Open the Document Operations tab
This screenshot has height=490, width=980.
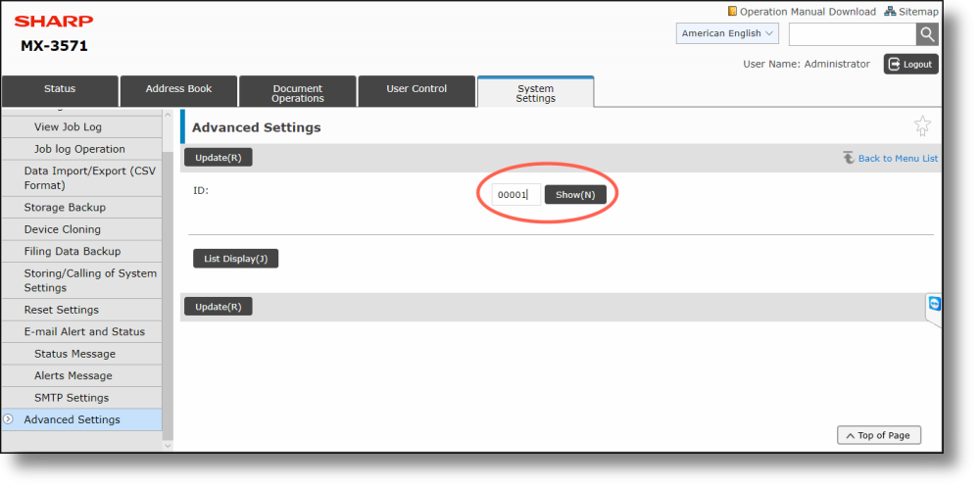click(x=298, y=91)
